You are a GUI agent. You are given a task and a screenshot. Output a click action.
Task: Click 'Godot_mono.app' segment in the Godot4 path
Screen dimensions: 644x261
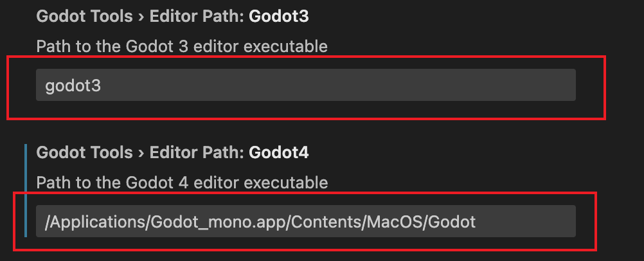pyautogui.click(x=206, y=222)
